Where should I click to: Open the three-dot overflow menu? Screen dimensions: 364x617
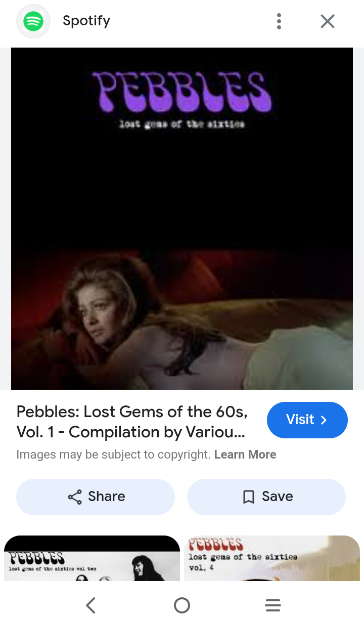click(279, 21)
